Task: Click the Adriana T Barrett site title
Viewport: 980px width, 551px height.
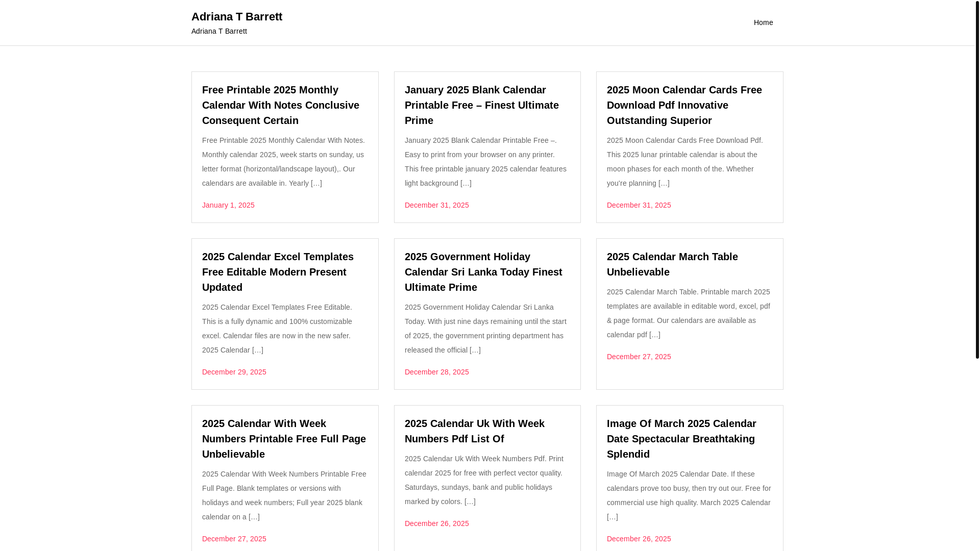Action: point(237,16)
